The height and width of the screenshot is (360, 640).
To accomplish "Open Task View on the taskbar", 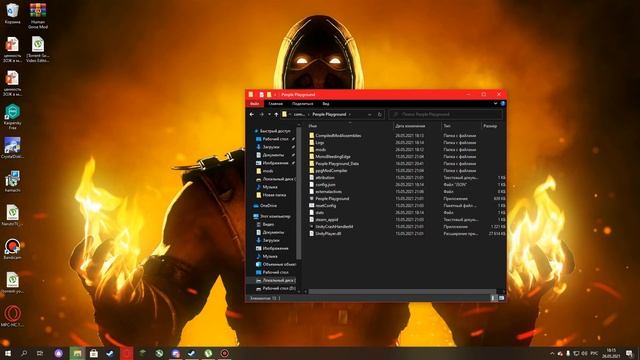I will click(x=40, y=353).
